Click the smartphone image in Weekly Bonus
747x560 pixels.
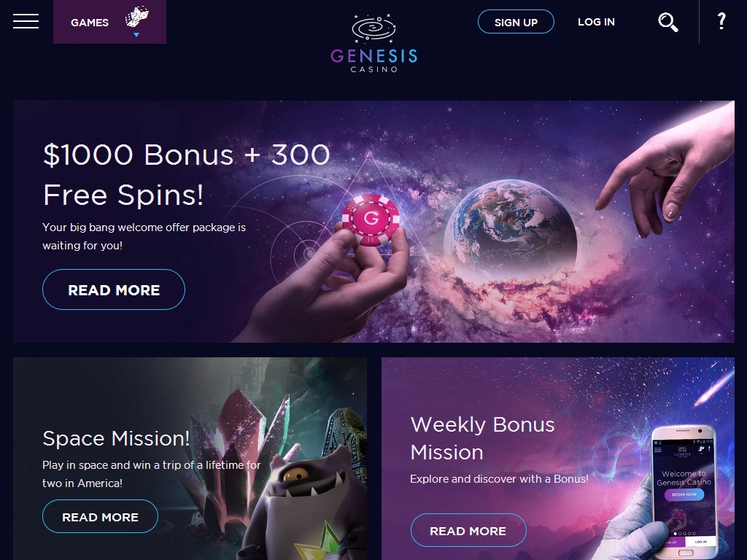684,491
